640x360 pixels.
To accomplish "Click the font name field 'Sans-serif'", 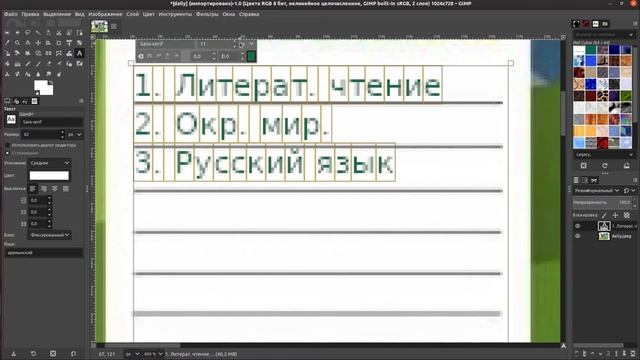I will [x=52, y=122].
